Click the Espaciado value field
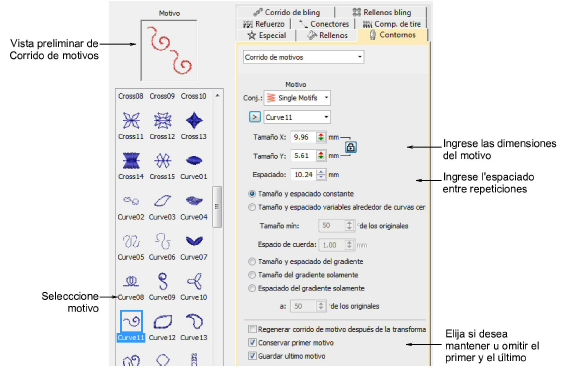This screenshot has width=562, height=368. (x=303, y=175)
